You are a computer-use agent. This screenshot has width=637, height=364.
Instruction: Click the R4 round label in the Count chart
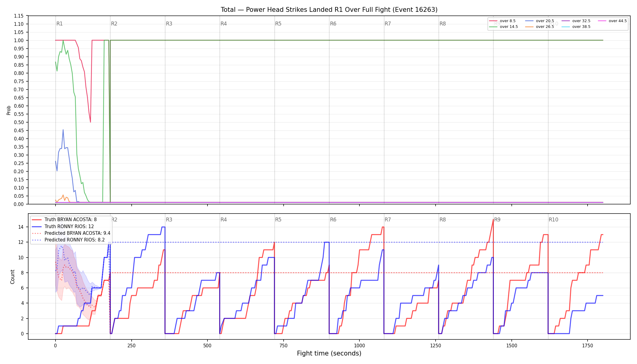pos(224,220)
